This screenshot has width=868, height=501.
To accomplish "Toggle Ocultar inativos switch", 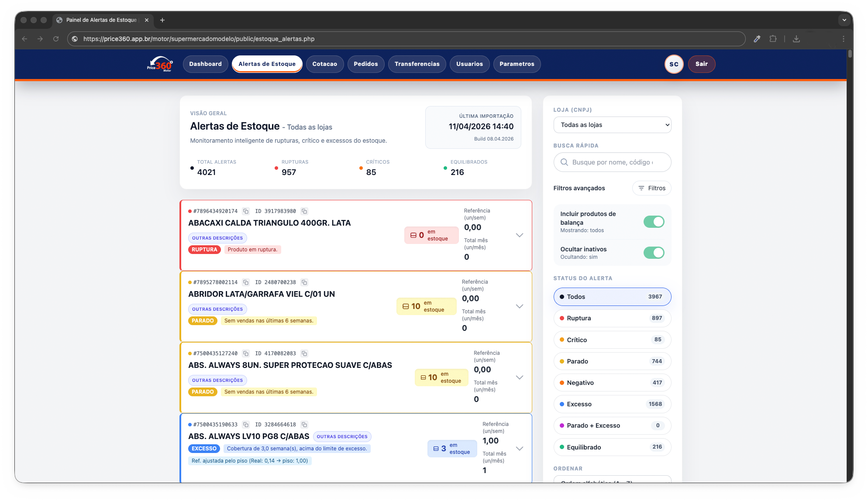I will [x=654, y=253].
